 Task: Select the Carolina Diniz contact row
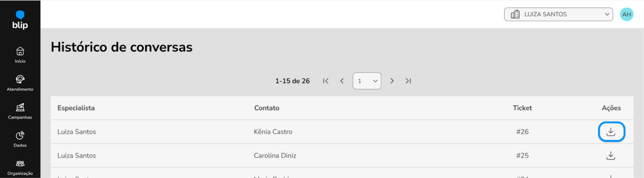(275, 155)
